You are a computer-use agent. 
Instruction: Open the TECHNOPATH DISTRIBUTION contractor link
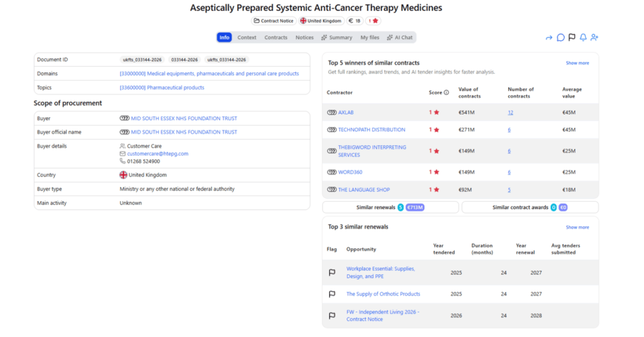click(x=372, y=130)
